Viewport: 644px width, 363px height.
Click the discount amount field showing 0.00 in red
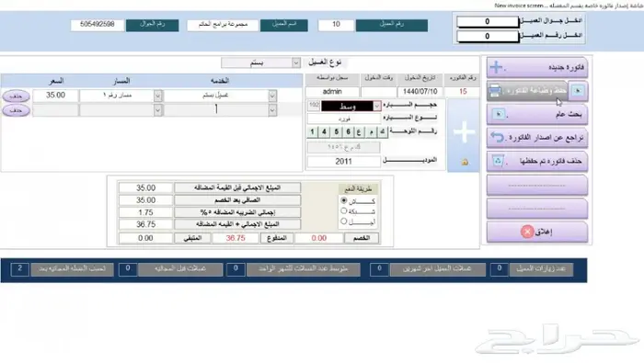click(x=319, y=238)
